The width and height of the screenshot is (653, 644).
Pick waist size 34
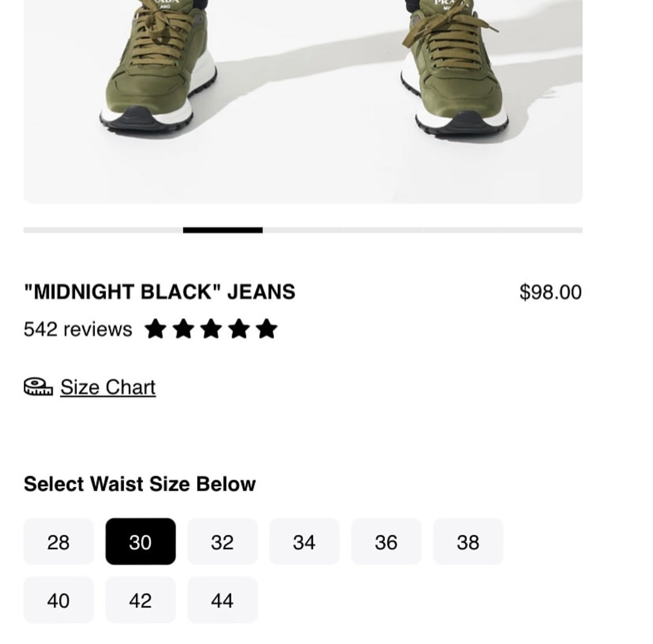[x=304, y=542]
